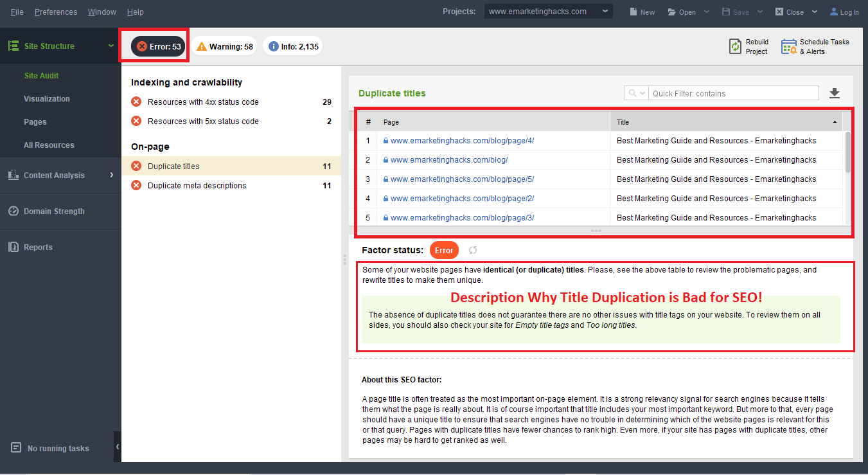Open link www.emarketinghacks.com/blog/page/2/

pos(462,198)
